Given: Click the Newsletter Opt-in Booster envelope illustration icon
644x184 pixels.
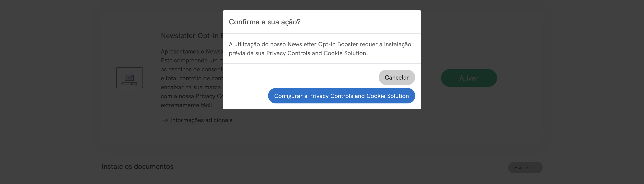Looking at the screenshot, I should tap(129, 78).
